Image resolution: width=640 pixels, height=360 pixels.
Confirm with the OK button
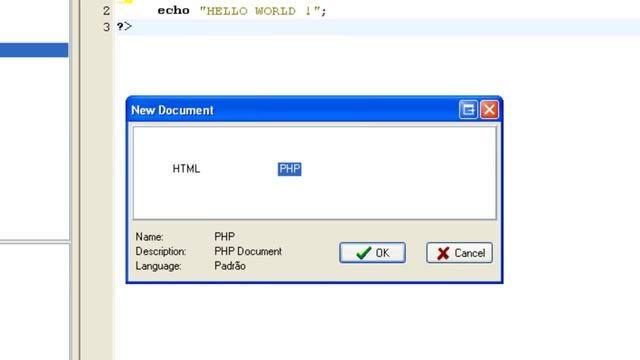tap(372, 253)
